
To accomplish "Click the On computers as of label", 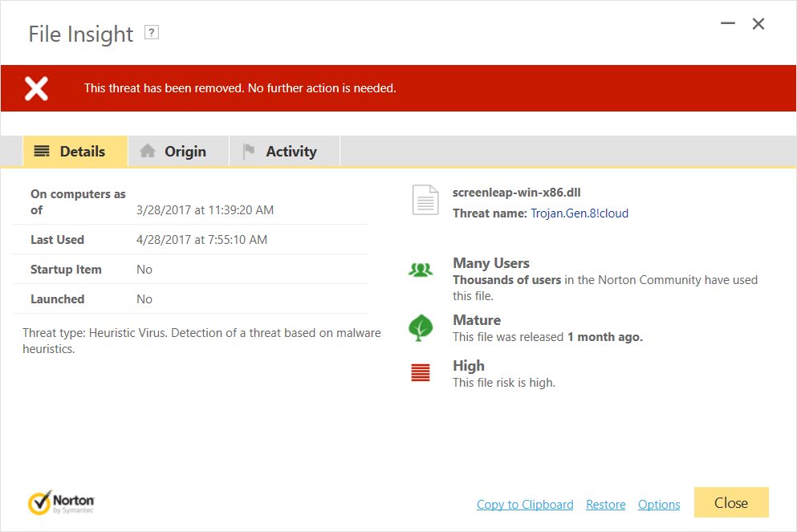I will pos(78,201).
